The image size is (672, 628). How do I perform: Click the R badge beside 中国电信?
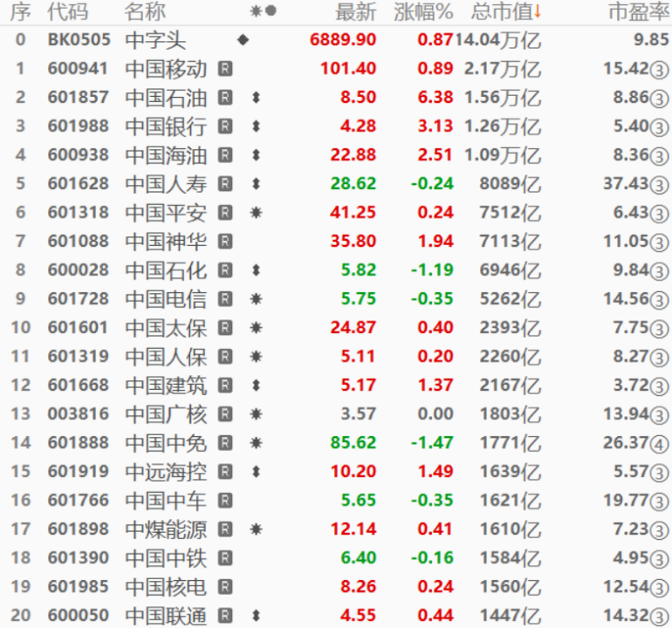click(x=225, y=299)
